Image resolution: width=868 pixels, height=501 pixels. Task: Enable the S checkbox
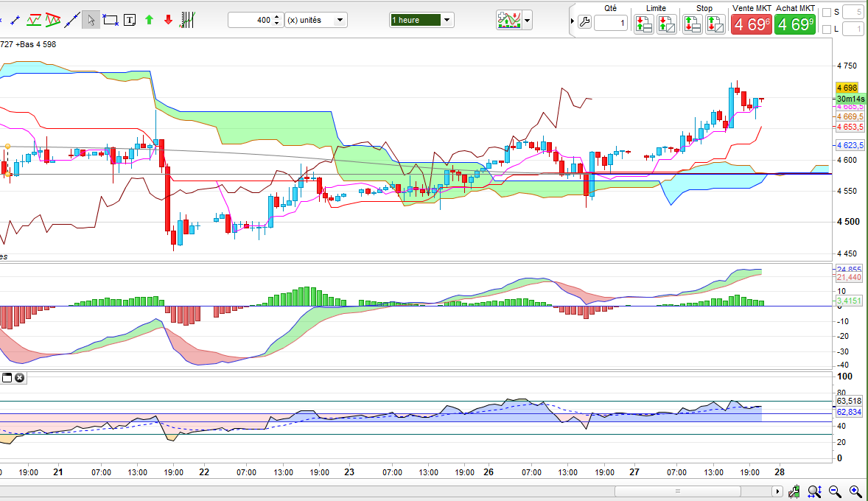826,12
